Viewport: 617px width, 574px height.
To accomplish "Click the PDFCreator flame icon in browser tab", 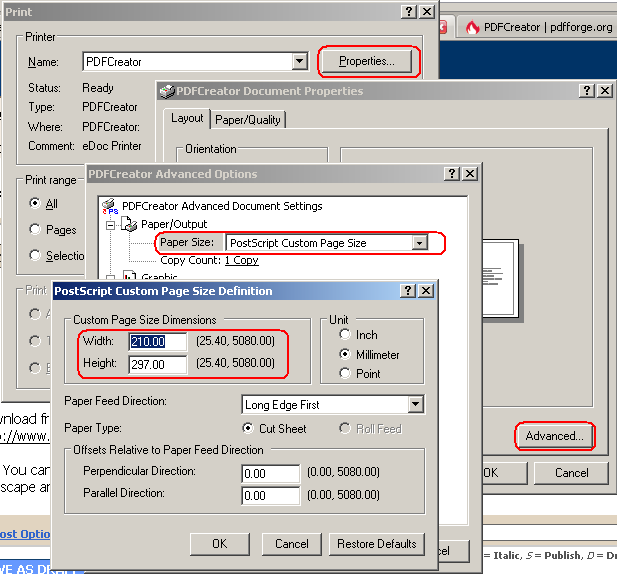I will click(472, 27).
